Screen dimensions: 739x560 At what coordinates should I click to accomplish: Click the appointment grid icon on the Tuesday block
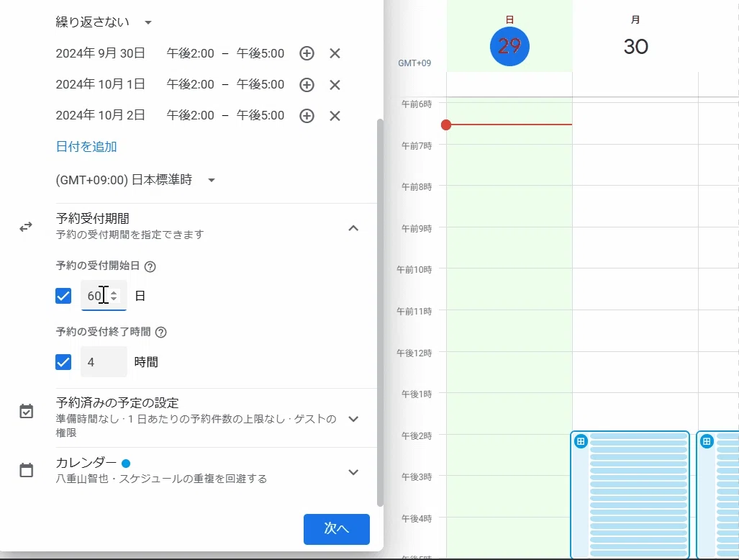pos(707,442)
